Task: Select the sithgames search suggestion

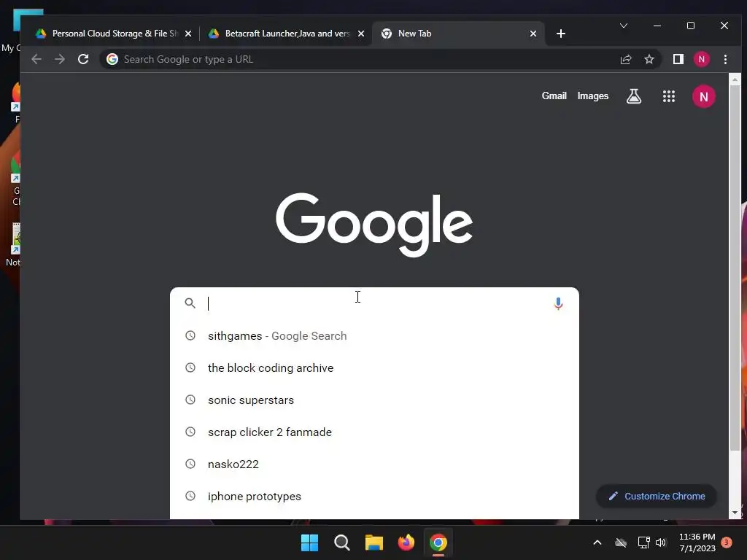Action: tap(374, 335)
